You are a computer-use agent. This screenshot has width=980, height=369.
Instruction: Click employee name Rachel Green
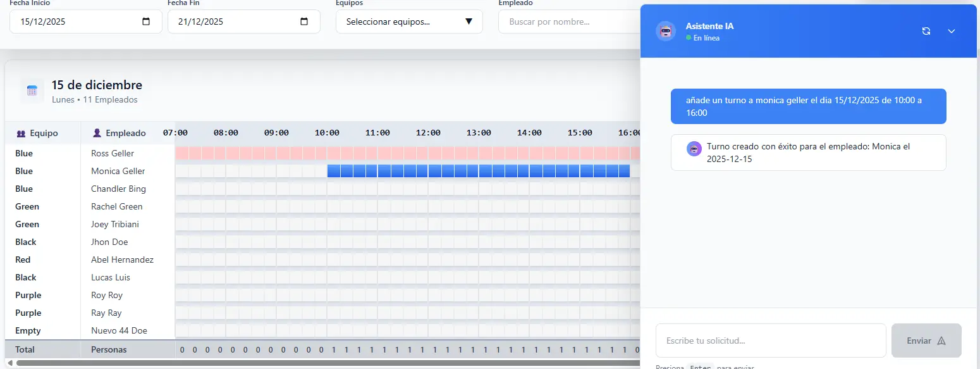[x=117, y=206]
